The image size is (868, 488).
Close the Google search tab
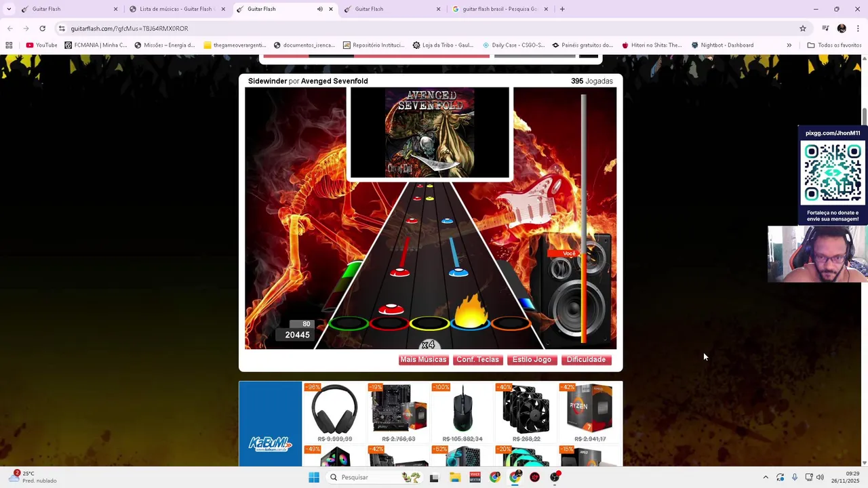pyautogui.click(x=545, y=9)
